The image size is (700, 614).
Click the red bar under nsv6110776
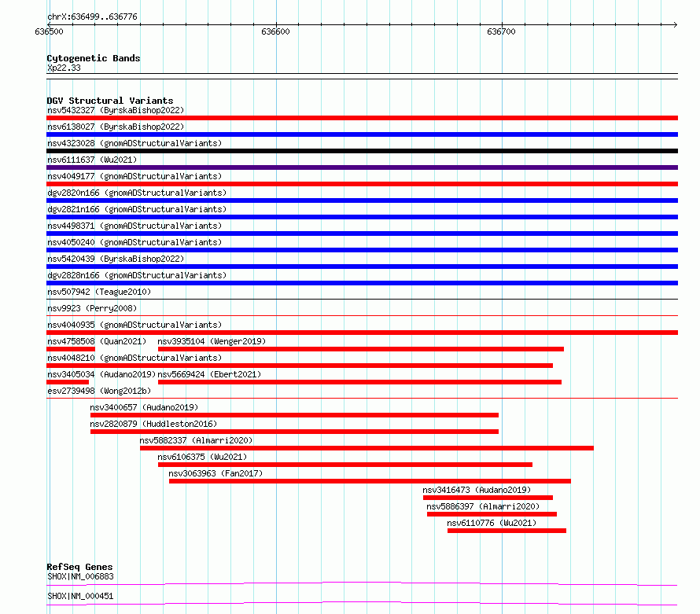tap(507, 531)
